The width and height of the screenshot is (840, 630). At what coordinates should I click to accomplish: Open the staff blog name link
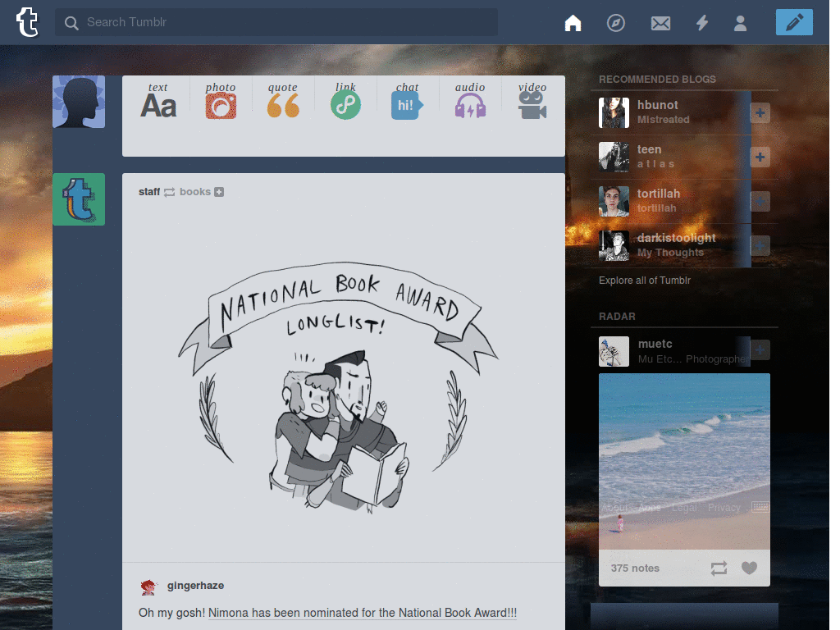pyautogui.click(x=149, y=192)
